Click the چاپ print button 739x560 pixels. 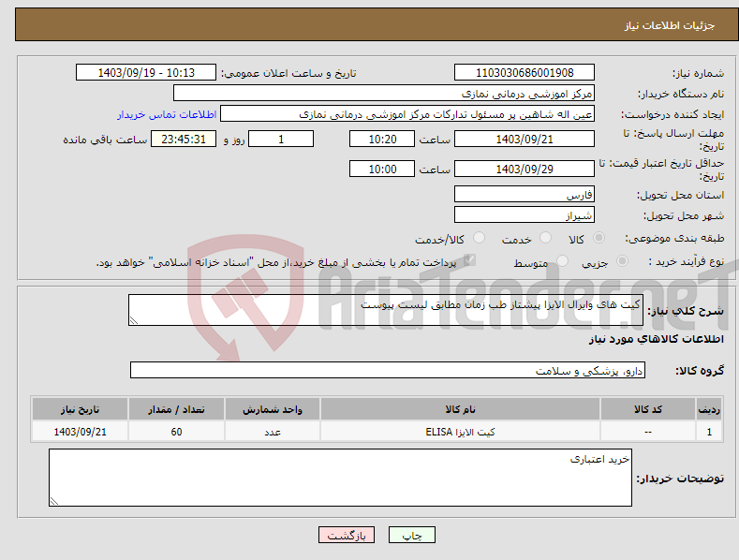[x=412, y=535]
